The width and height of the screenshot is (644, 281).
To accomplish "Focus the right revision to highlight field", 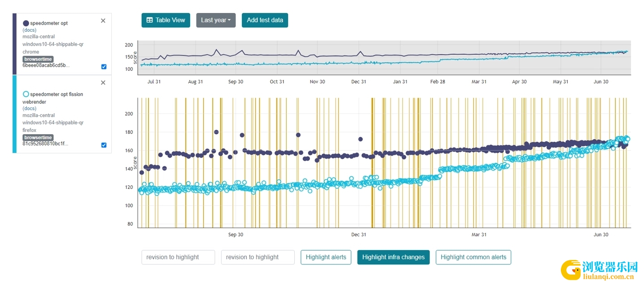I will [x=258, y=257].
